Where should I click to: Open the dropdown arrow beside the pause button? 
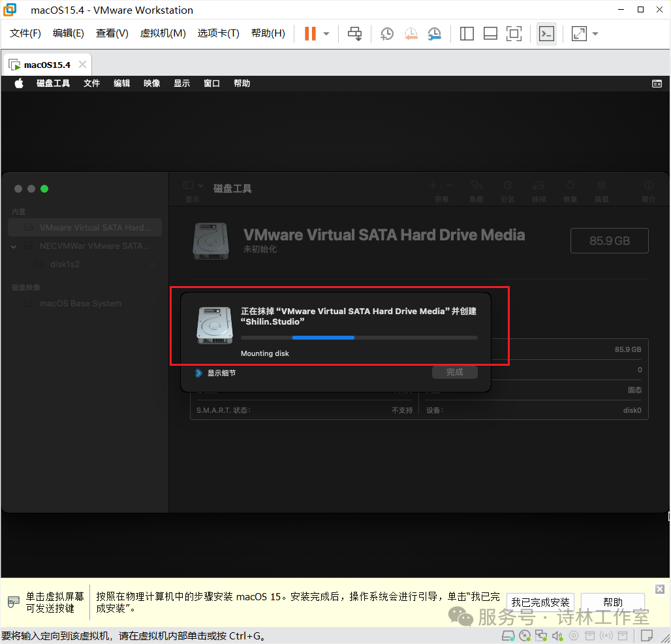pyautogui.click(x=326, y=34)
